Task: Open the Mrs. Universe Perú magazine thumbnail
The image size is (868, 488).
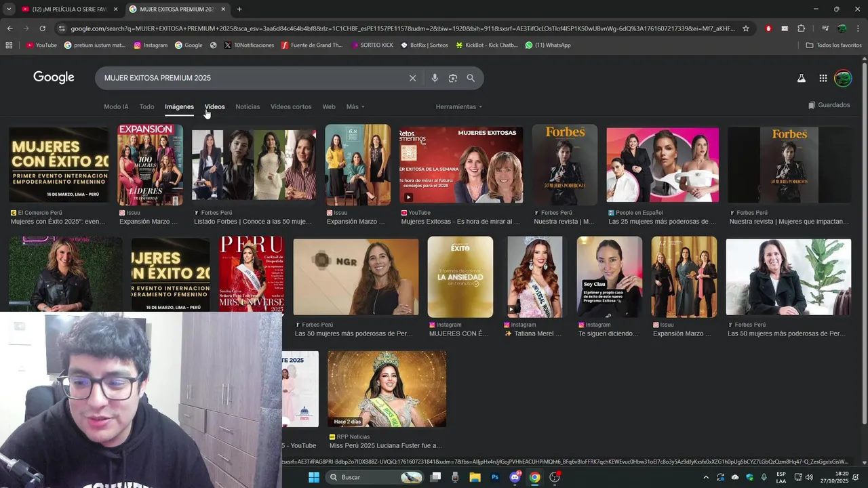Action: point(252,274)
